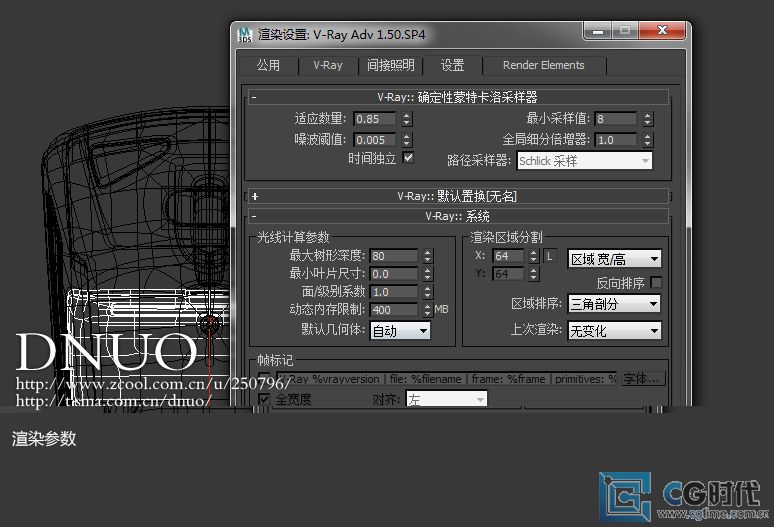
Task: Adjust the region Y spinner
Action: point(534,274)
